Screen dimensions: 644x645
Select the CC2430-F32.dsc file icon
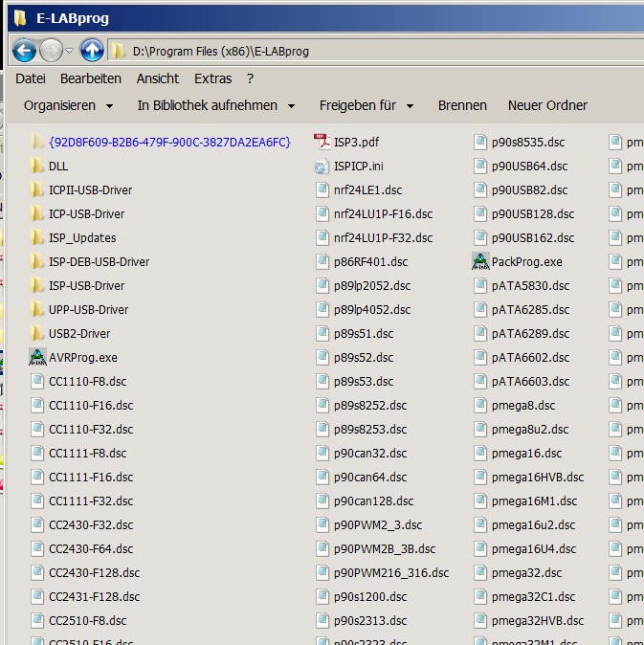(x=37, y=524)
